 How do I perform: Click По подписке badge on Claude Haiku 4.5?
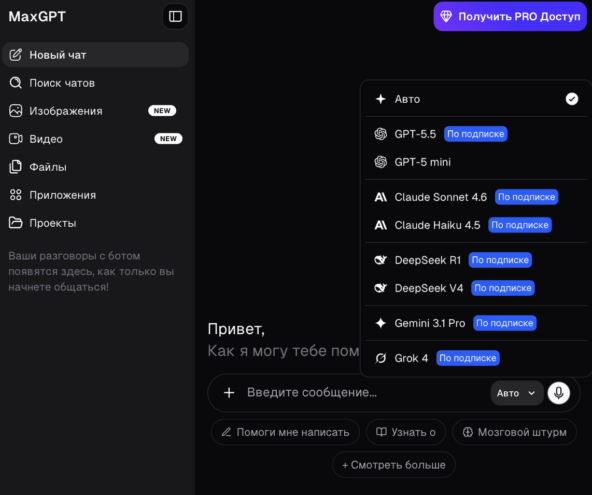point(520,225)
